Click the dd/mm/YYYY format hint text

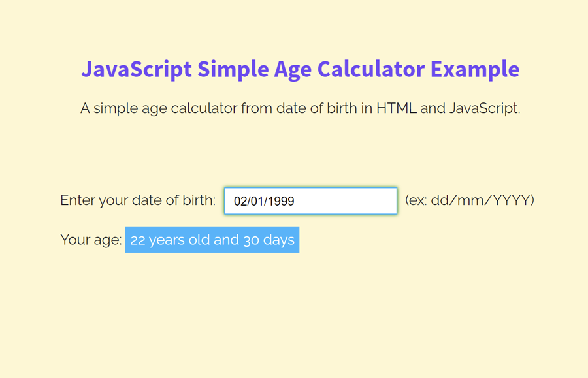pyautogui.click(x=470, y=200)
